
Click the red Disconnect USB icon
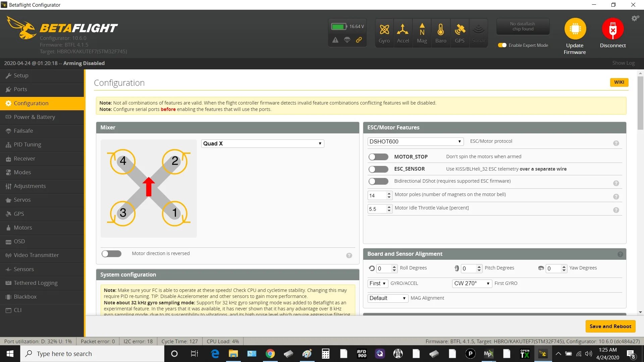pos(612,29)
